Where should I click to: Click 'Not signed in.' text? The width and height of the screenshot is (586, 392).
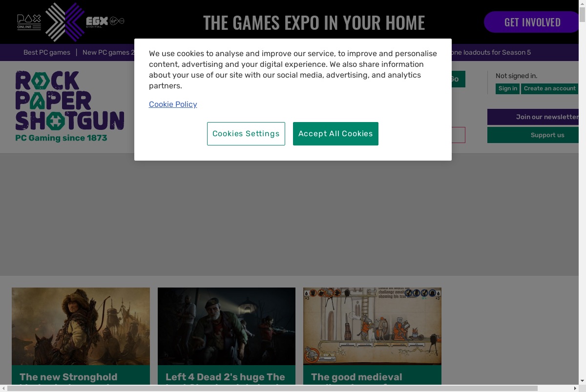pyautogui.click(x=516, y=76)
